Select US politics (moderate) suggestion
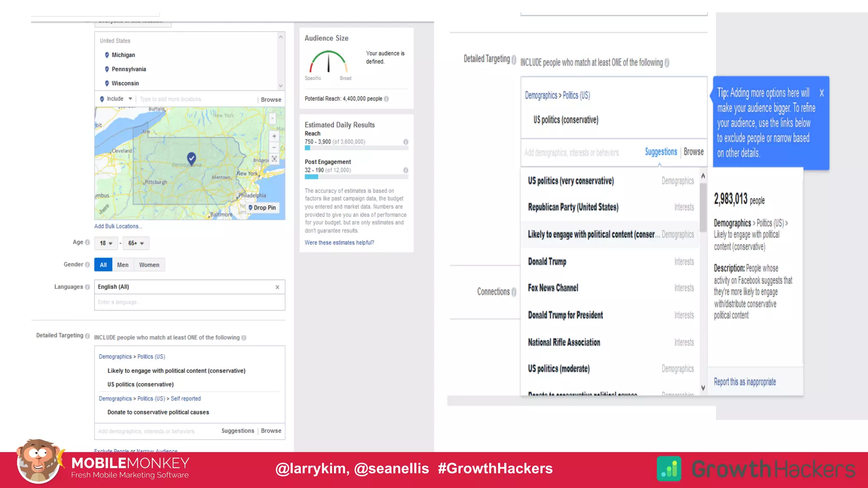Image resolution: width=868 pixels, height=488 pixels. [611, 369]
